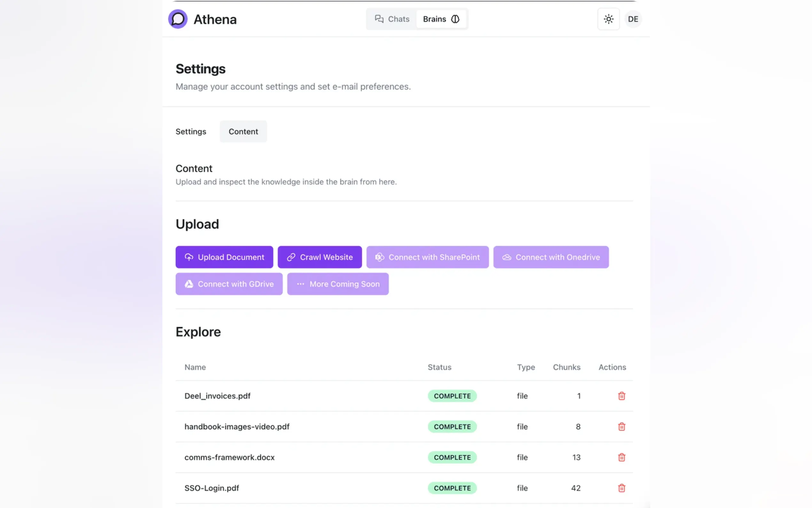Connect with SharePoint
Screen dimensions: 812x508
click(x=427, y=257)
